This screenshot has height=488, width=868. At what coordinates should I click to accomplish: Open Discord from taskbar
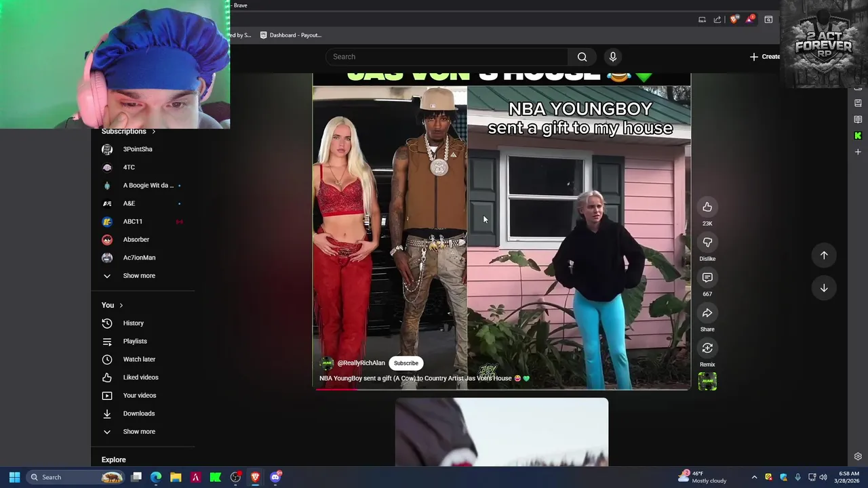click(275, 477)
